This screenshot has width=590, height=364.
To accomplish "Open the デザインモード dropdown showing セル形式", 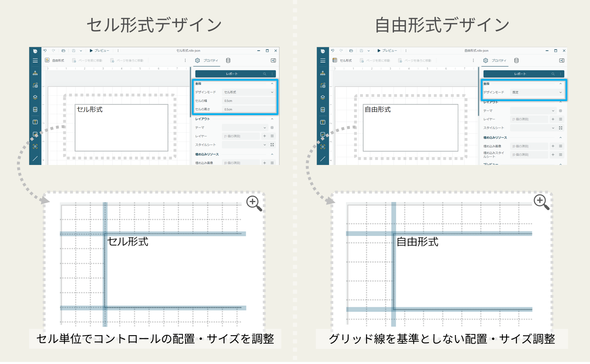I will click(248, 92).
